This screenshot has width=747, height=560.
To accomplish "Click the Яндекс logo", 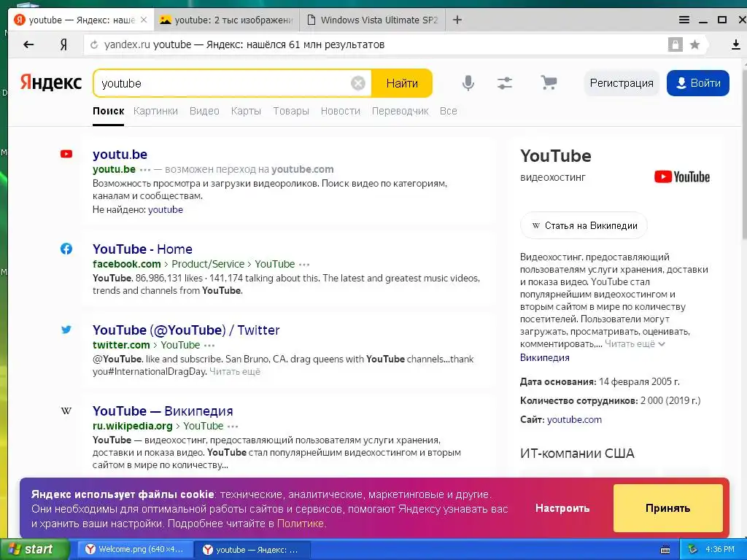I will coord(51,82).
